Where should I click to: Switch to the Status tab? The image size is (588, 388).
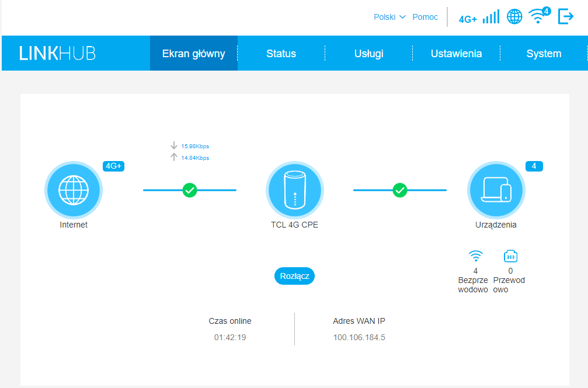[281, 53]
